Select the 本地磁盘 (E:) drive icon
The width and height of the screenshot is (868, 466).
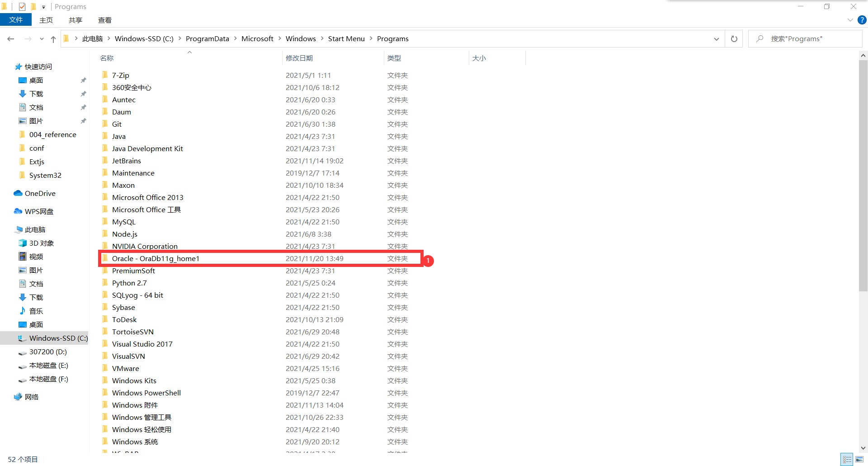[x=23, y=366]
